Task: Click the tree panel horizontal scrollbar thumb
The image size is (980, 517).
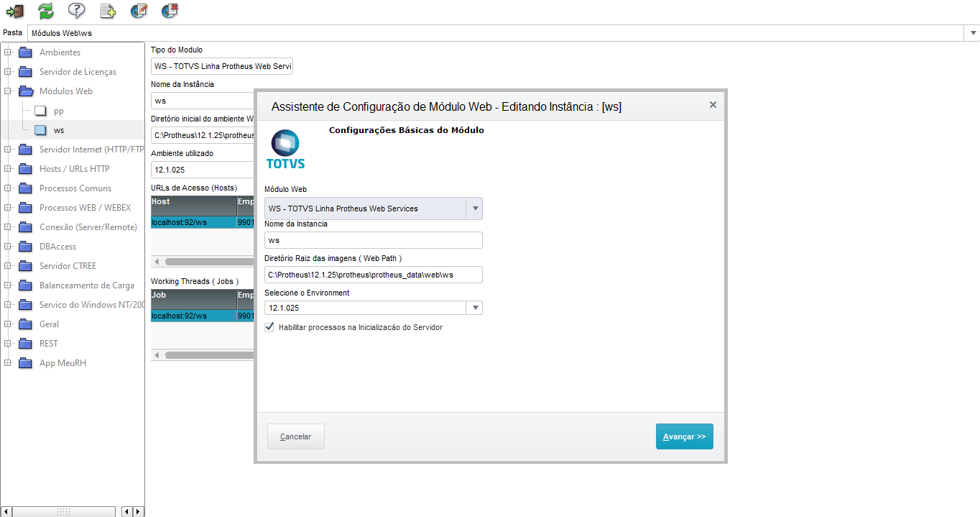Action: click(64, 511)
